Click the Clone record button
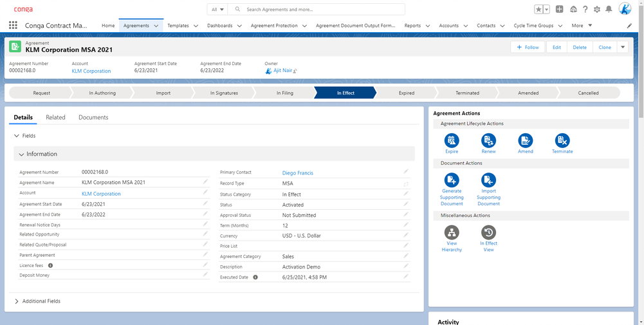Viewport: 644px width, 325px height. [605, 47]
